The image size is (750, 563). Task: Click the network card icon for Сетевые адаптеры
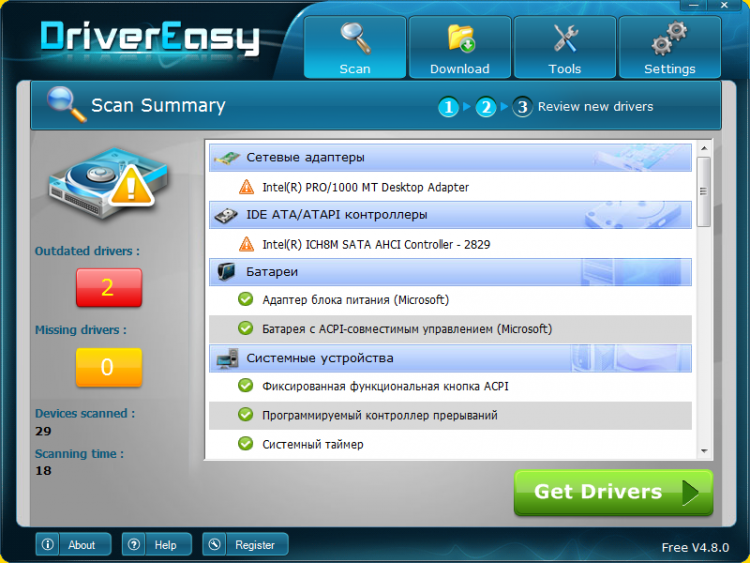coord(226,158)
